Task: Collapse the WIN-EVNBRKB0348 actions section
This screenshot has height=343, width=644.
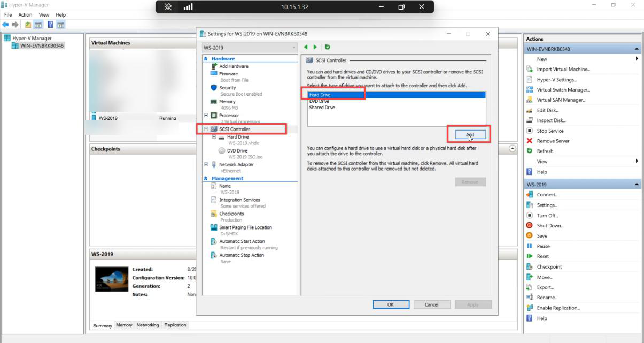Action: click(637, 49)
